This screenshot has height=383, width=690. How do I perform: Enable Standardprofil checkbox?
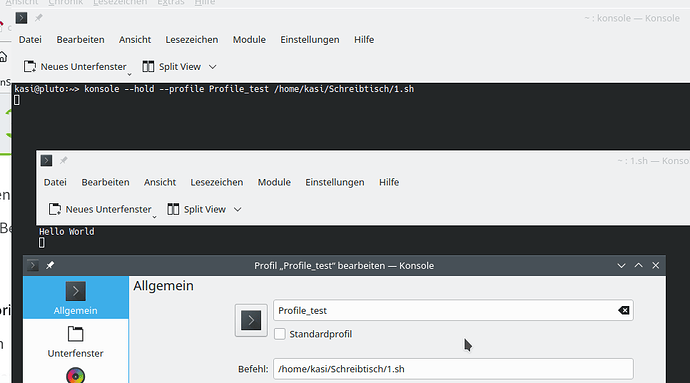coord(280,334)
